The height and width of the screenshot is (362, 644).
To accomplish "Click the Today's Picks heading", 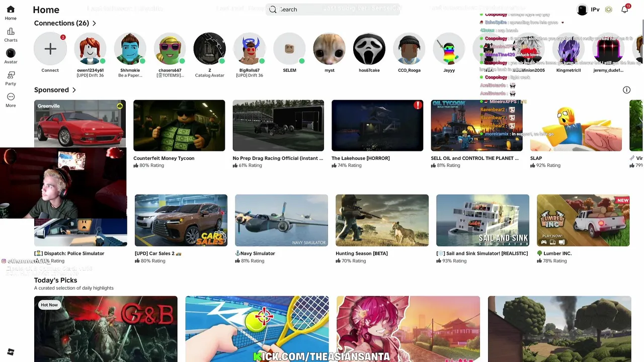I will tap(55, 281).
